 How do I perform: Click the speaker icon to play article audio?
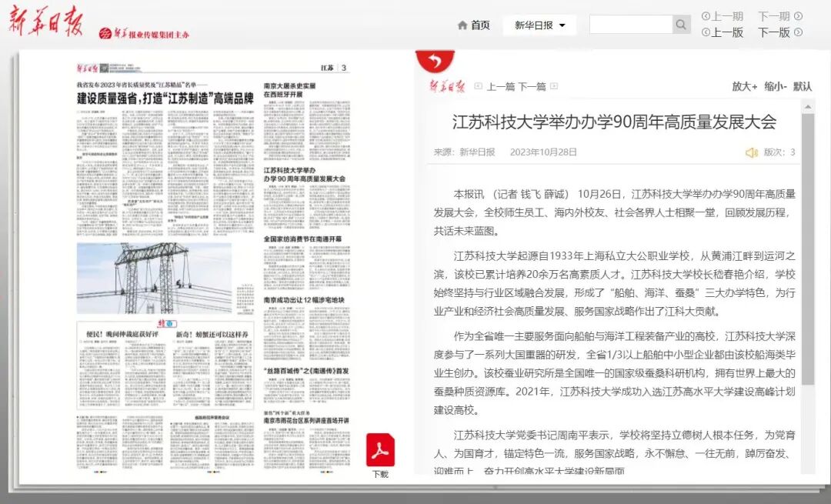click(751, 152)
